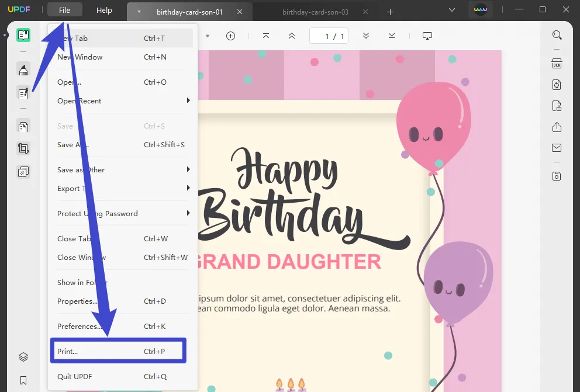The width and height of the screenshot is (580, 392).
Task: Open the Crop Pages tool
Action: click(23, 148)
